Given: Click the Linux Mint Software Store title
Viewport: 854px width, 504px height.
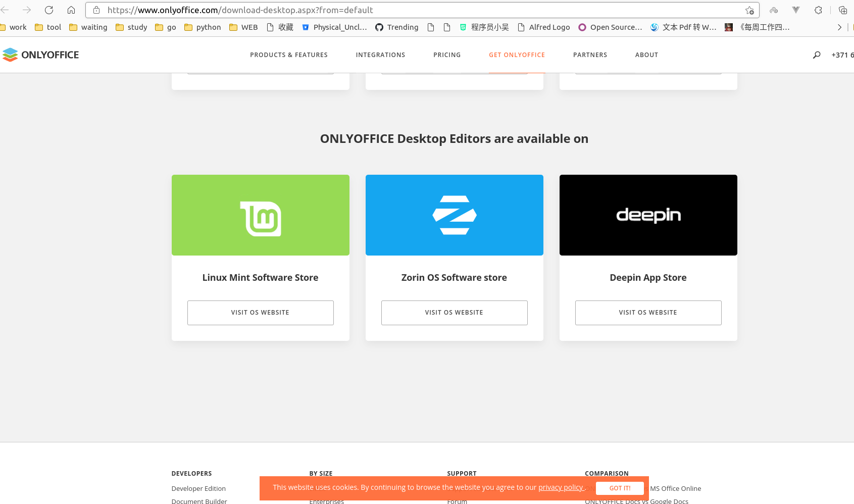Looking at the screenshot, I should point(261,278).
